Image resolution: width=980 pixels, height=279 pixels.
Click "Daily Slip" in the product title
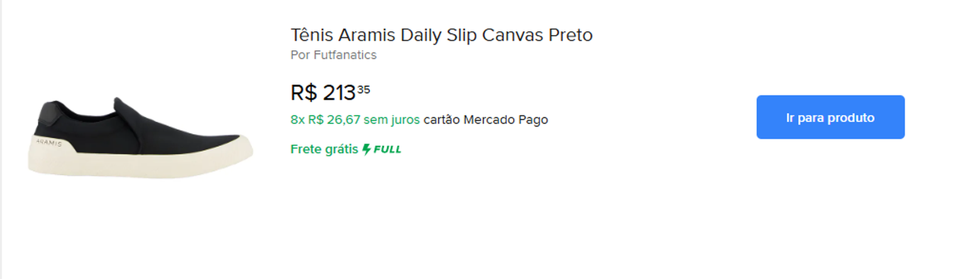coord(438,35)
